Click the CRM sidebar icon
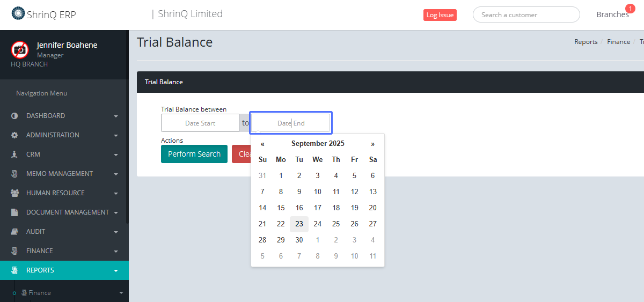This screenshot has width=644, height=302. tap(14, 154)
